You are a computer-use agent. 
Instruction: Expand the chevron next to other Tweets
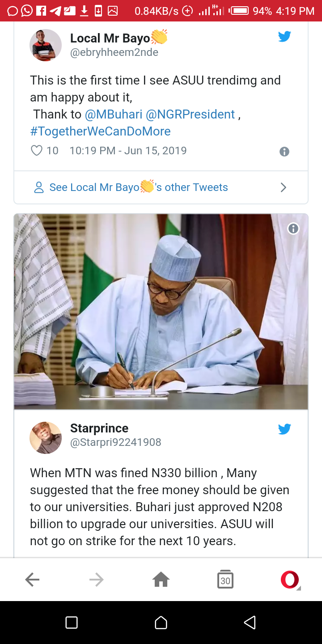(x=284, y=187)
